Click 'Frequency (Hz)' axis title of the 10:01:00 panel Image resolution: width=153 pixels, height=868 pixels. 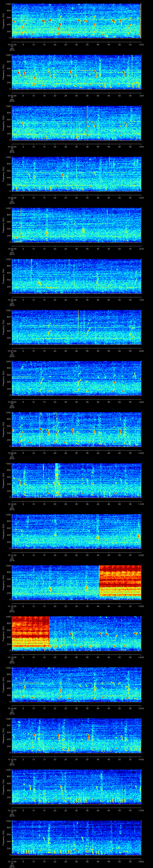tap(3, 21)
